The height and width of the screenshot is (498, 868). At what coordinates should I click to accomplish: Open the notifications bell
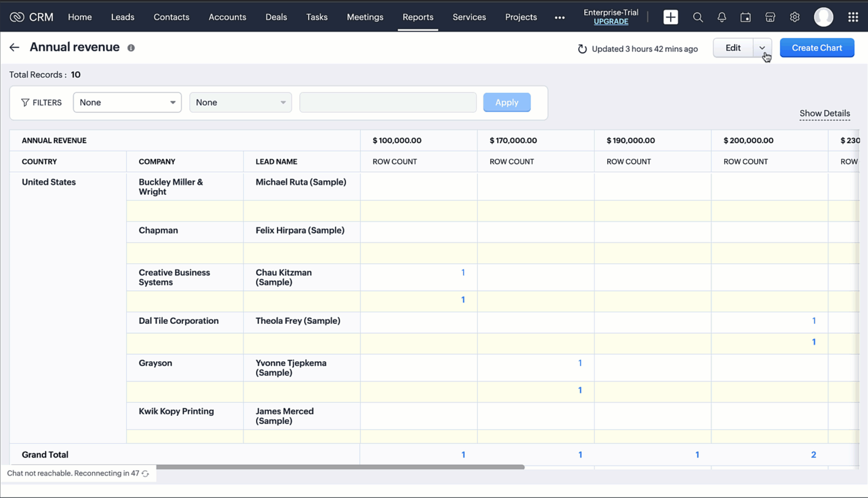pyautogui.click(x=722, y=18)
